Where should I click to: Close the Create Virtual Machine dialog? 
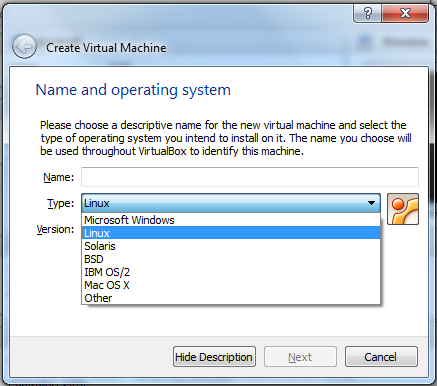(x=405, y=13)
